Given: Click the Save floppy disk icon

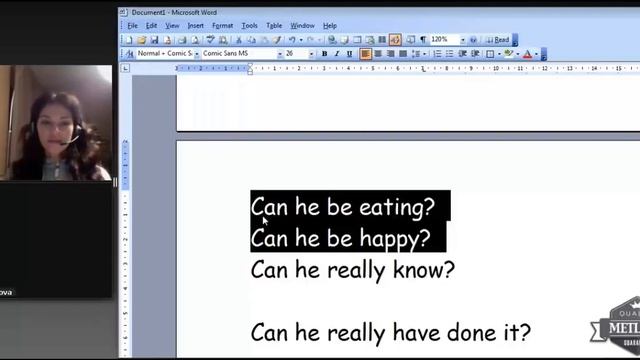Looking at the screenshot, I should pos(154,40).
